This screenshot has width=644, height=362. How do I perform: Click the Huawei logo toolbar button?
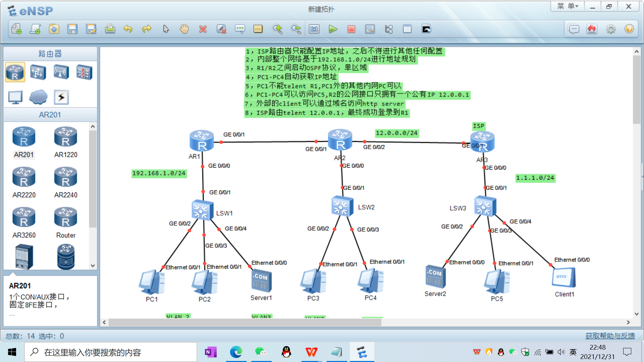tap(592, 29)
